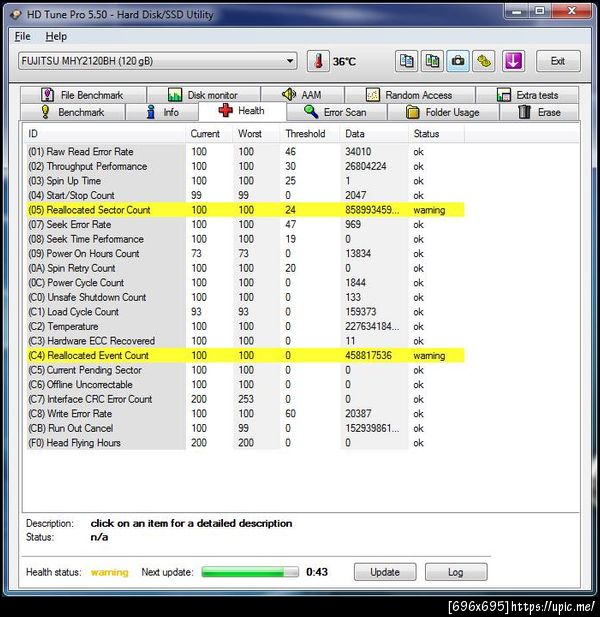The image size is (600, 617).
Task: Select the (0A) Spin Retry Count row
Action: point(246,268)
